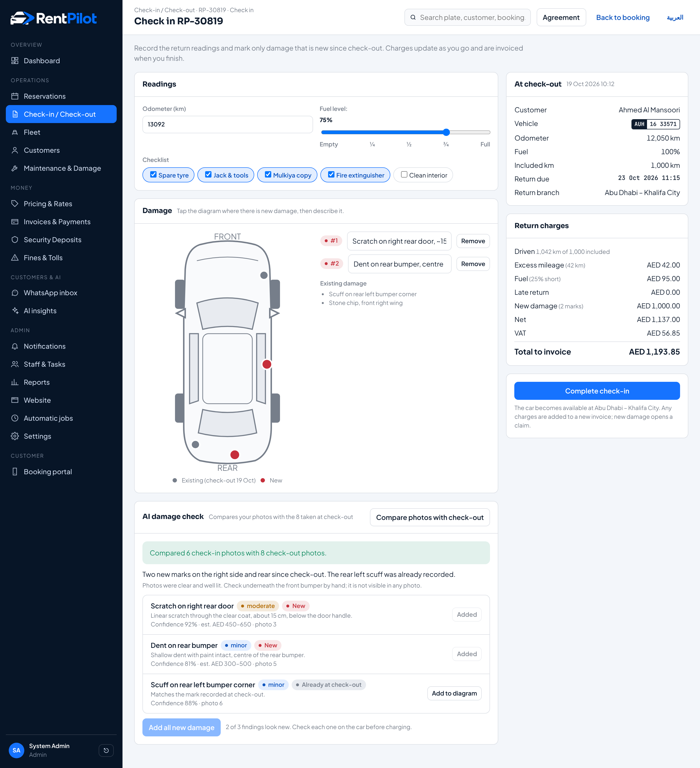The image size is (700, 768).
Task: Open Check-in / Check-out menu item
Action: point(61,114)
